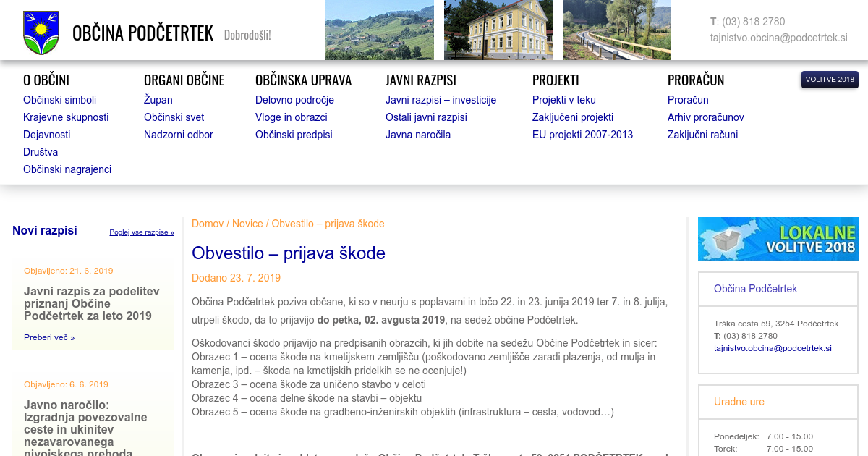Open Arhiv proračunov link
Screen dimensions: 868x456
pos(705,117)
